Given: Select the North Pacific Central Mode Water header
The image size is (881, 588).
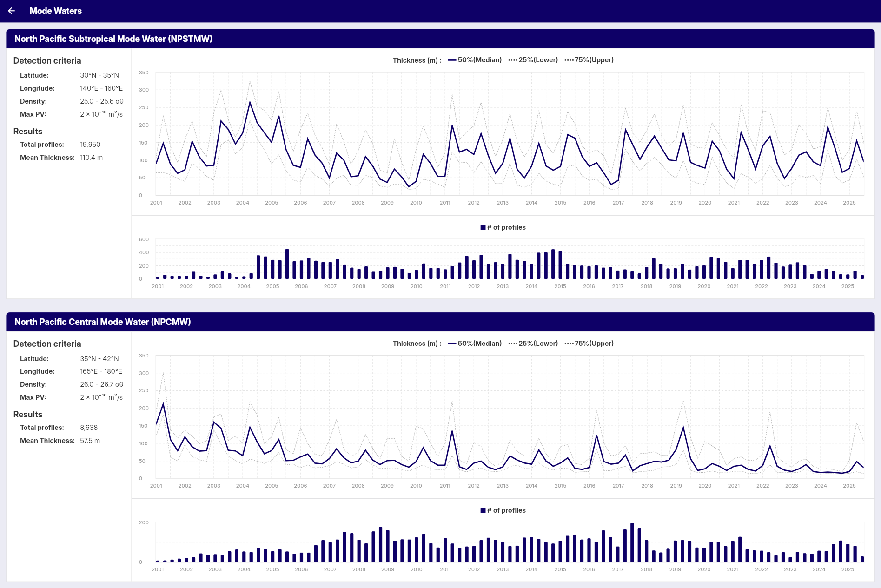Looking at the screenshot, I should point(103,321).
